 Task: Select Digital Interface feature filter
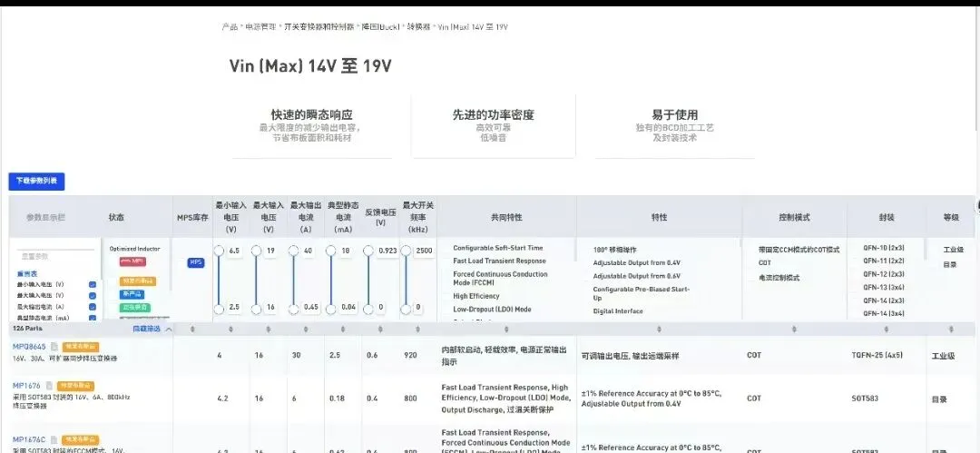click(618, 311)
